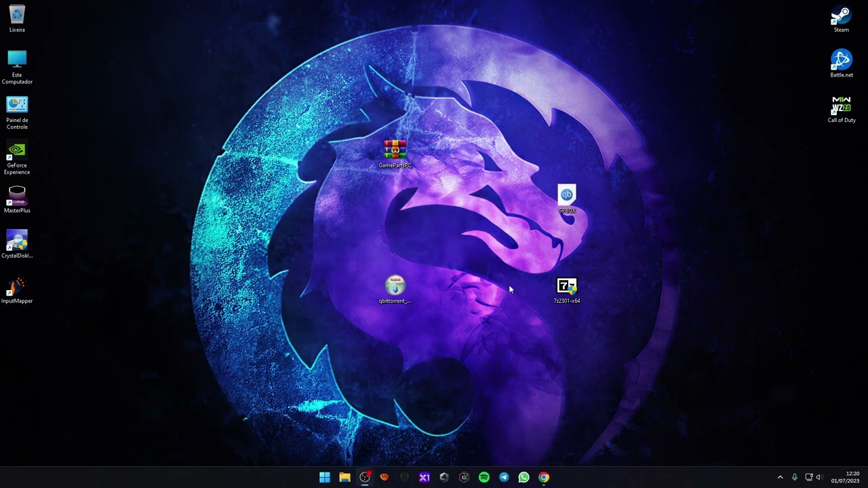Open network settings from the system tray
Viewport: 868px width, 488px height.
pyautogui.click(x=809, y=477)
